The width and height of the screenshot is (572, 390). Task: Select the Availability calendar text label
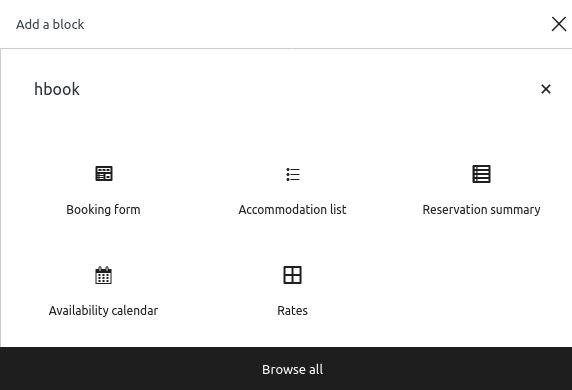click(103, 310)
